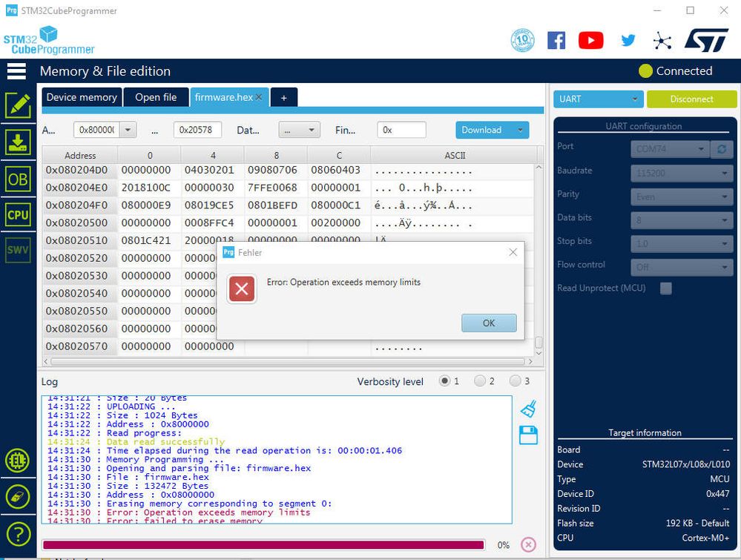Expand the Download button dropdown arrow
The height and width of the screenshot is (560, 741).
click(520, 130)
